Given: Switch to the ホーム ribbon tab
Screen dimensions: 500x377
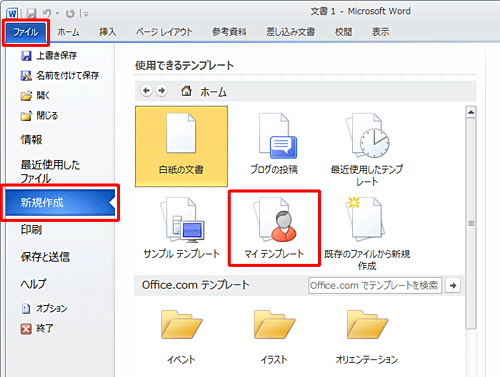Looking at the screenshot, I should pos(68,32).
